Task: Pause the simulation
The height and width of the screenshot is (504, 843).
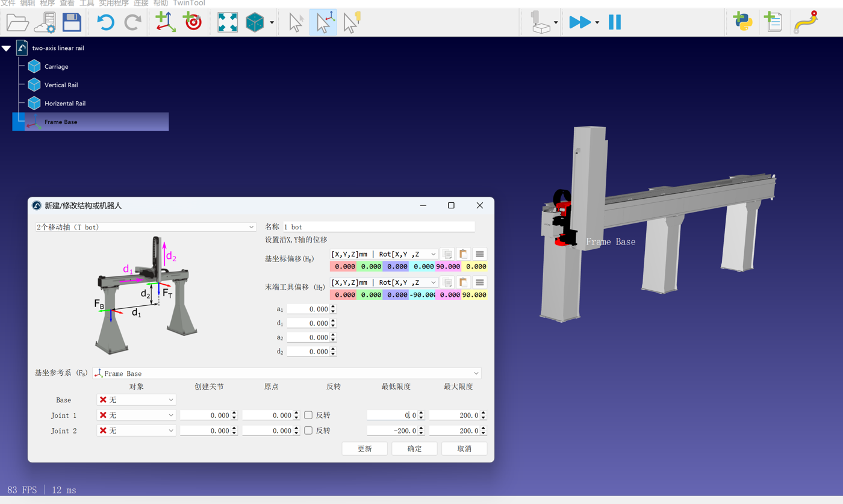Action: (614, 22)
